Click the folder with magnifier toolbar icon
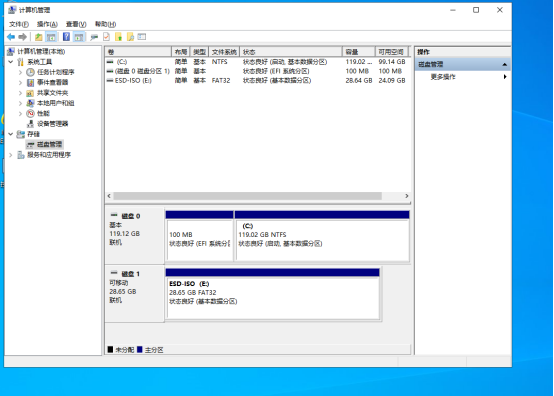Viewport: 554px width, 396px height. coord(130,37)
